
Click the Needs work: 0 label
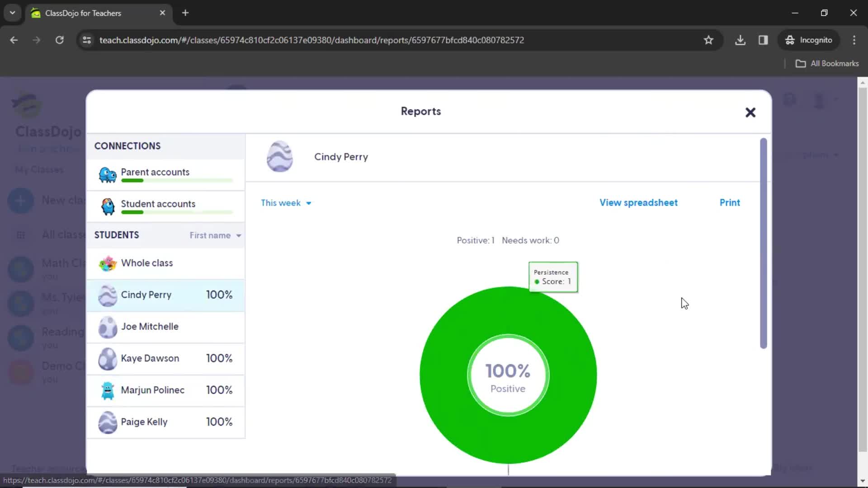530,240
